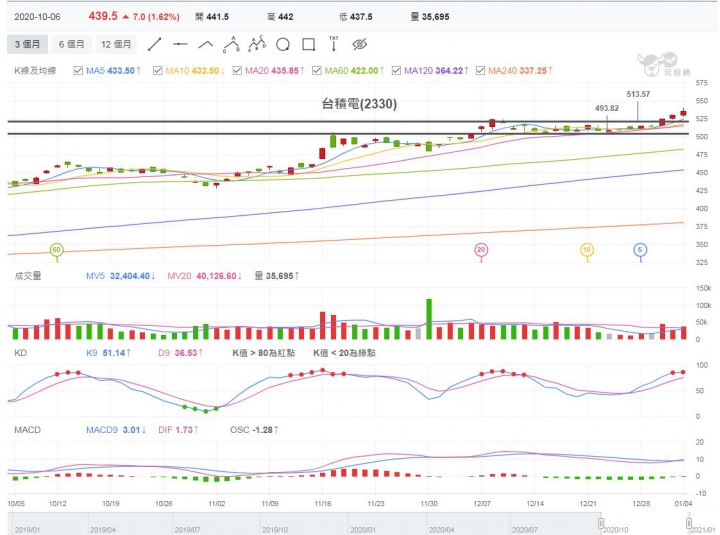
Task: Uncheck the MA5 moving average checkbox
Action: pyautogui.click(x=78, y=71)
